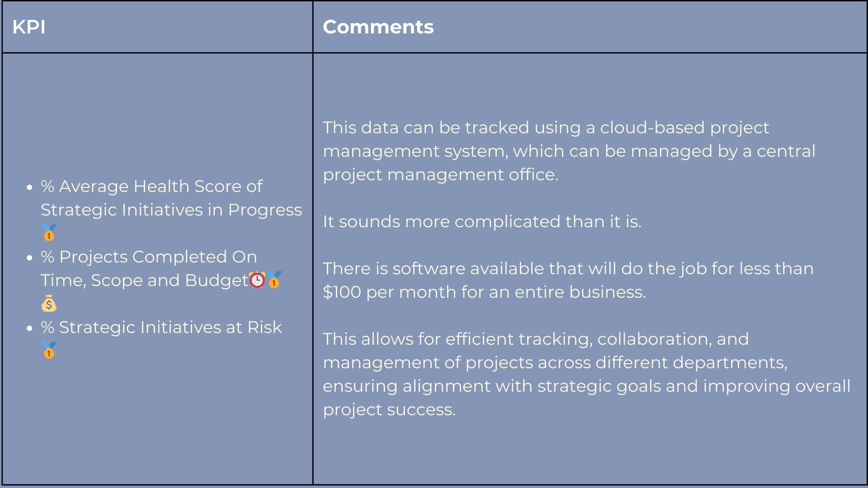The width and height of the screenshot is (868, 488).
Task: Click the bullet point before Strategic Initiatives at Risk
Action: tap(30, 328)
